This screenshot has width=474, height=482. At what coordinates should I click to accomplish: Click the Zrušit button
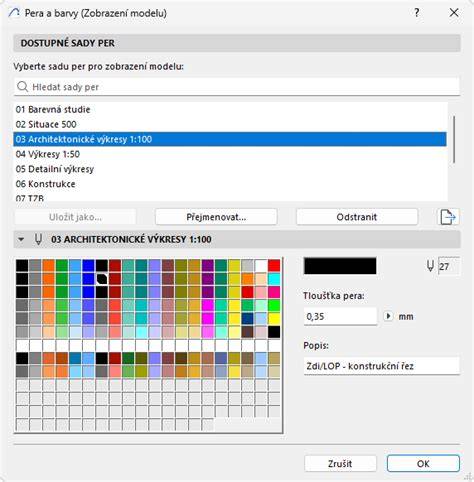[x=340, y=464]
